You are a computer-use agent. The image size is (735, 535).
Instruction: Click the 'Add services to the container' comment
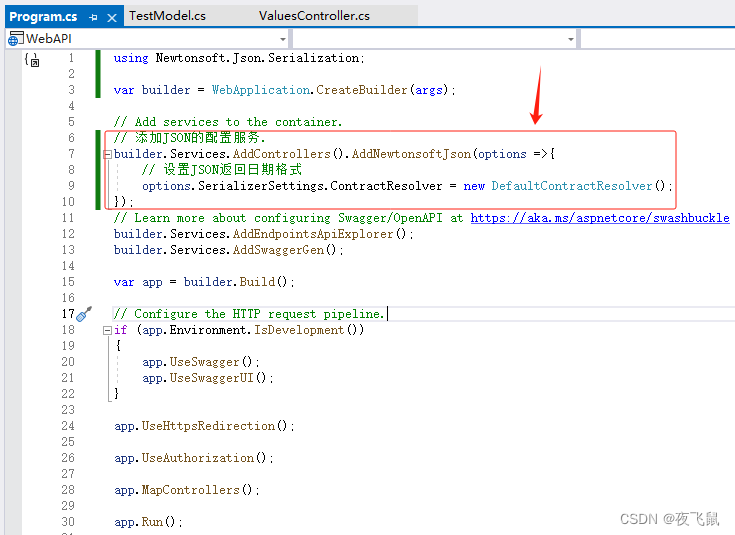click(x=228, y=122)
